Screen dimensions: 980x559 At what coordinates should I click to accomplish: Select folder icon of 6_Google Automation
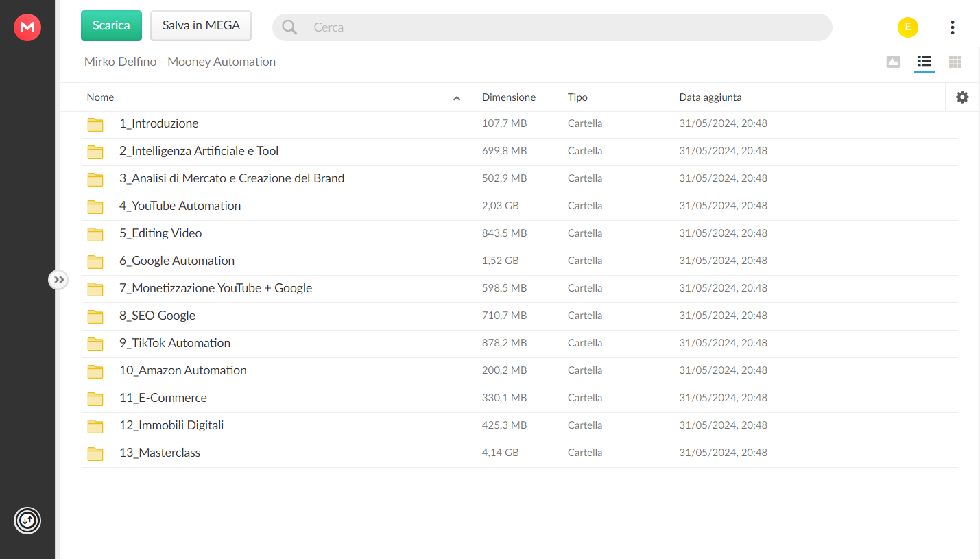click(95, 261)
